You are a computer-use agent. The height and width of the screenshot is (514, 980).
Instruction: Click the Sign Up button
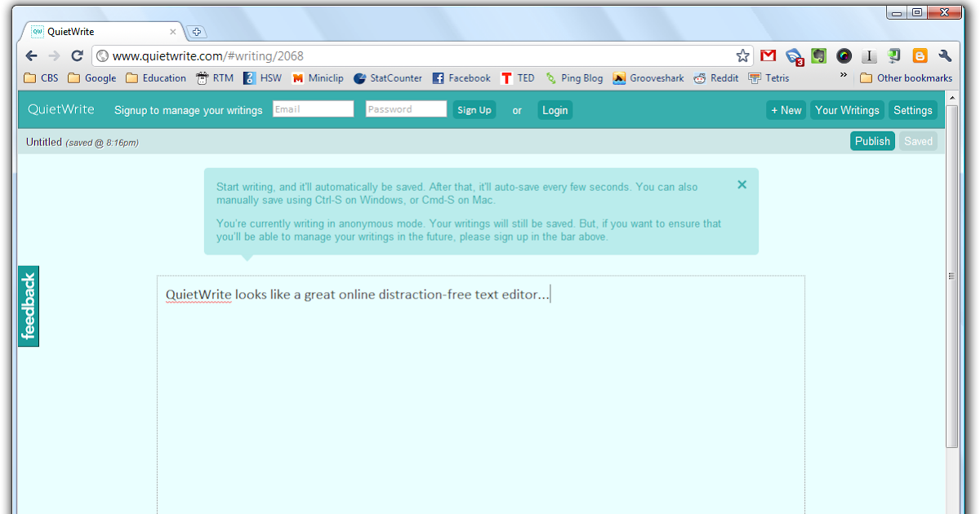tap(474, 110)
